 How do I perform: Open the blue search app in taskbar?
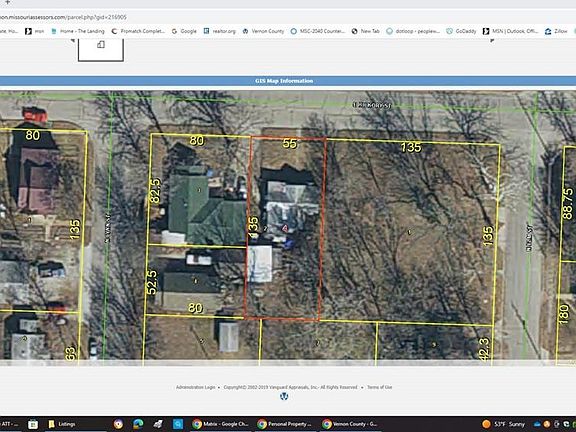click(x=178, y=424)
